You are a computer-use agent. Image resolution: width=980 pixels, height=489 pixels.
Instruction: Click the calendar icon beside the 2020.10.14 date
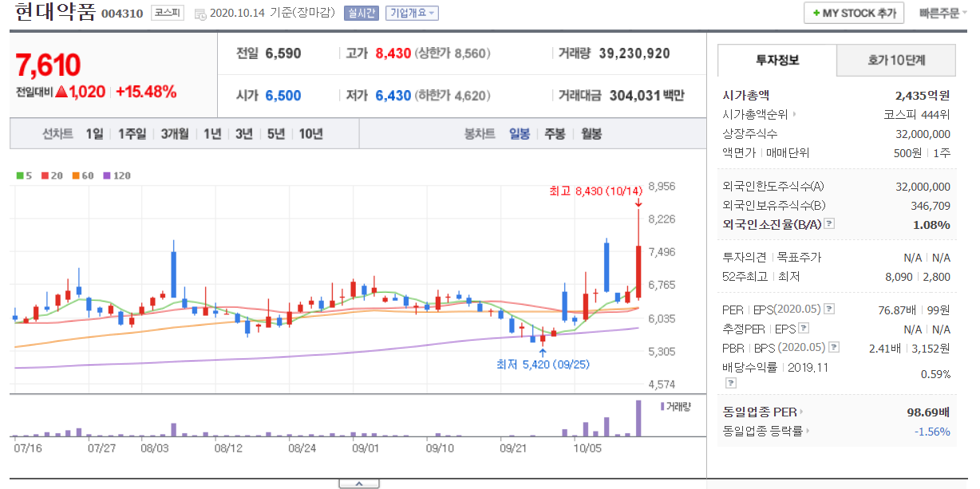[x=200, y=14]
